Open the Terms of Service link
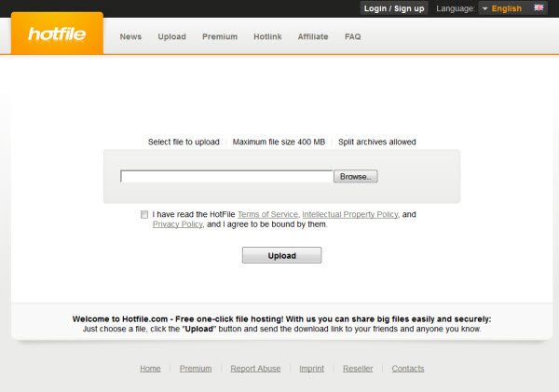The width and height of the screenshot is (559, 392). [267, 214]
